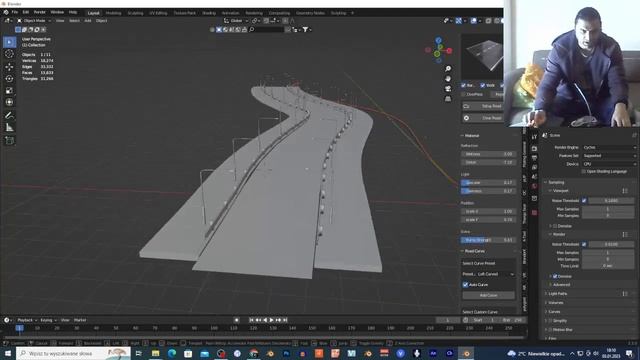Viewport: 640px width, 360px height.
Task: Open the Edit menu
Action: [25, 12]
